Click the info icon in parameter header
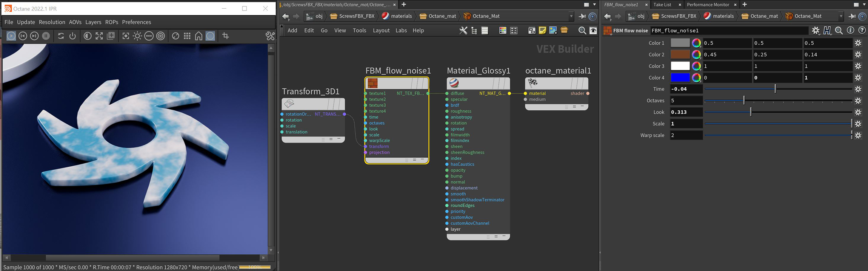This screenshot has height=271, width=868. point(850,30)
